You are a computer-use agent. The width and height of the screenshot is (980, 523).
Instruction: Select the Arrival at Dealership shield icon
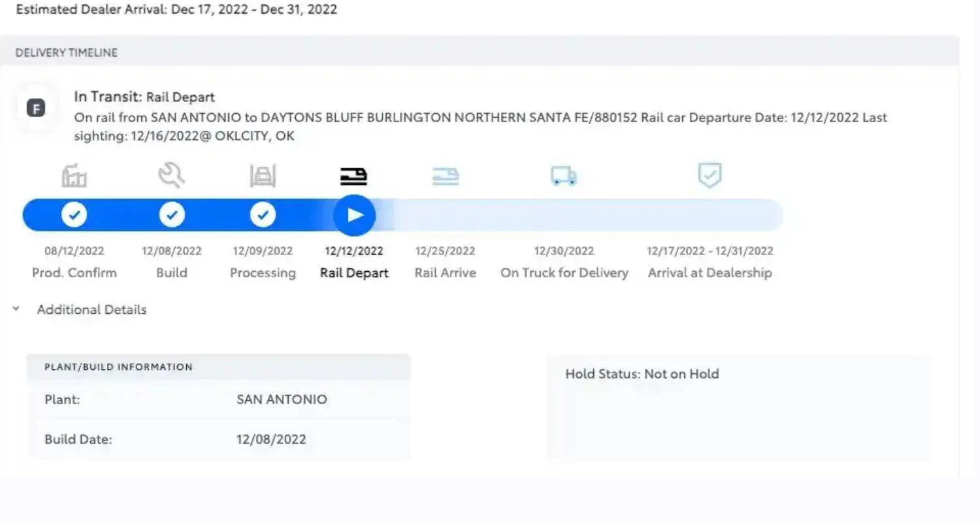click(x=710, y=175)
